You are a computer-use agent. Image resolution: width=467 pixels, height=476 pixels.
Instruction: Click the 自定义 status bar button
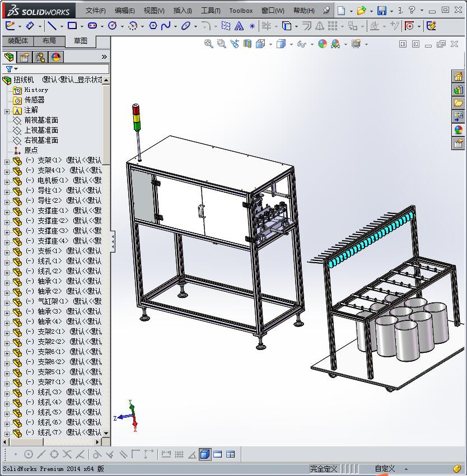pos(385,469)
